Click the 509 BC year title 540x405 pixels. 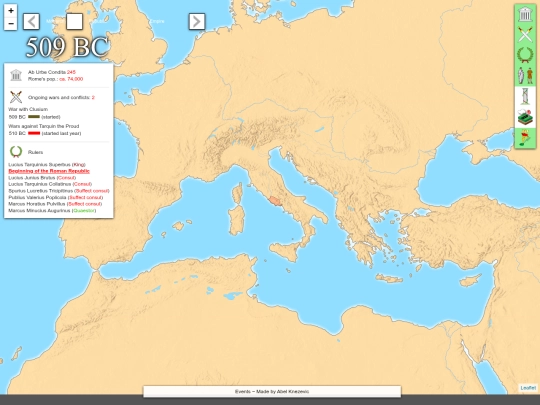[x=68, y=47]
